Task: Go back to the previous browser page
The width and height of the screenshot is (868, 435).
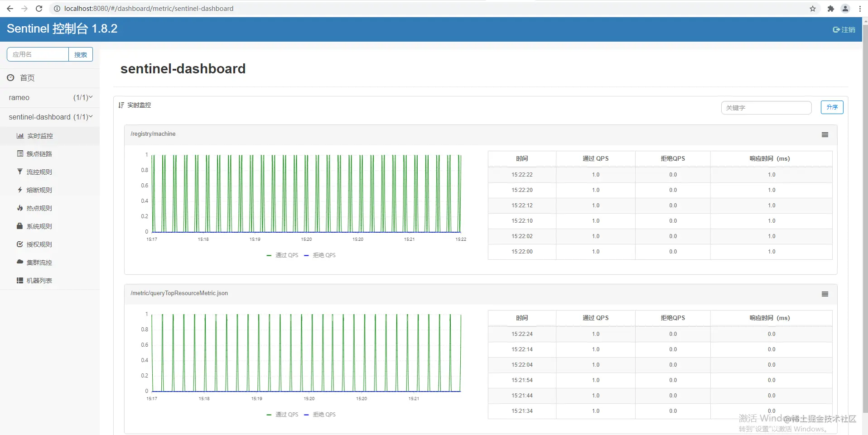Action: pyautogui.click(x=10, y=9)
